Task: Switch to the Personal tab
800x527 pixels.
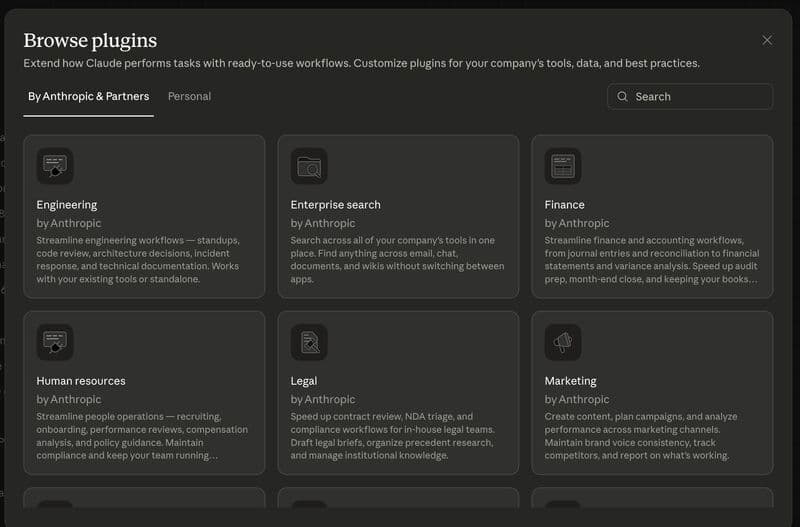Action: click(189, 97)
